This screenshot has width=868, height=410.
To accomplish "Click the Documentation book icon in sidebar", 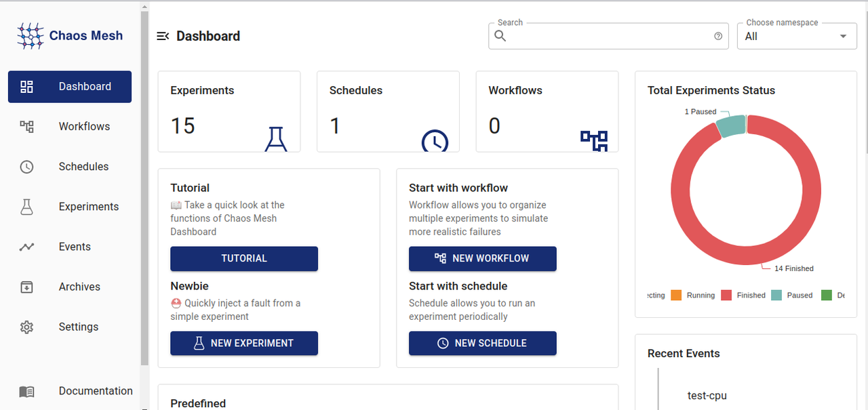I will click(26, 391).
